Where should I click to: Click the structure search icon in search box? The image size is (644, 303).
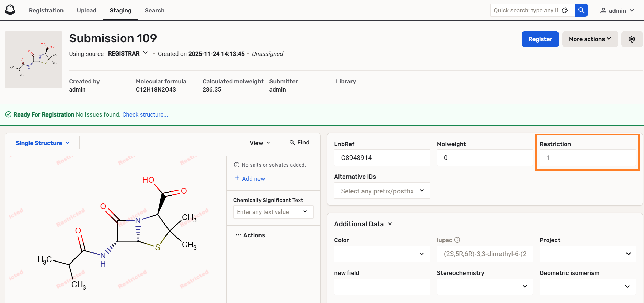tap(565, 11)
